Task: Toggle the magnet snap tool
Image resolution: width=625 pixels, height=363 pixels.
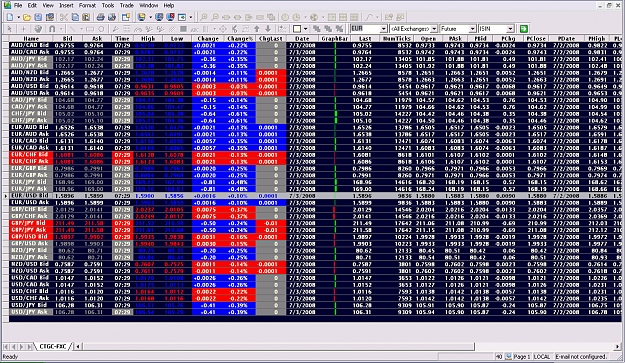Action: pyautogui.click(x=52, y=29)
